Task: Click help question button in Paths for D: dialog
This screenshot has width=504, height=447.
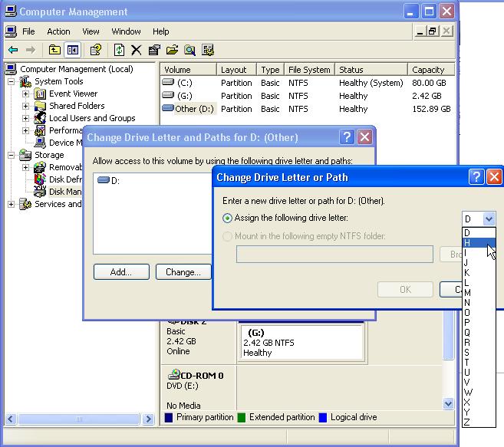Action: tap(347, 137)
